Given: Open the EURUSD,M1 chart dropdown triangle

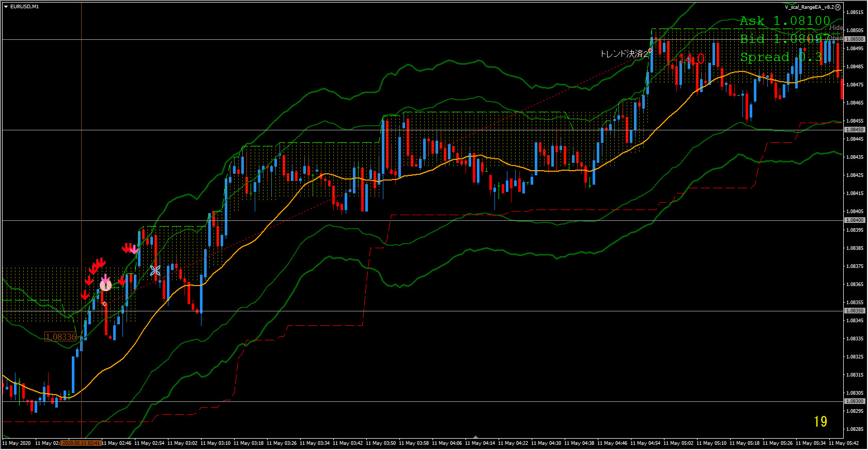Looking at the screenshot, I should point(6,7).
